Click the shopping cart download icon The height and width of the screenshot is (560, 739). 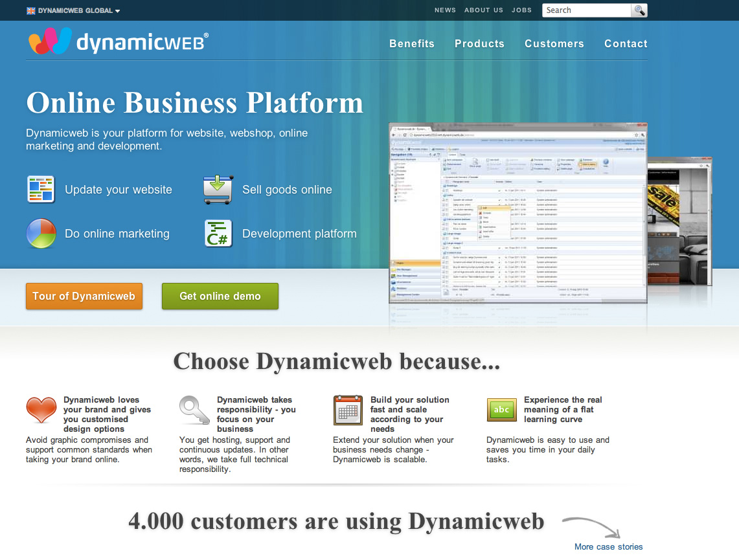[x=218, y=189]
